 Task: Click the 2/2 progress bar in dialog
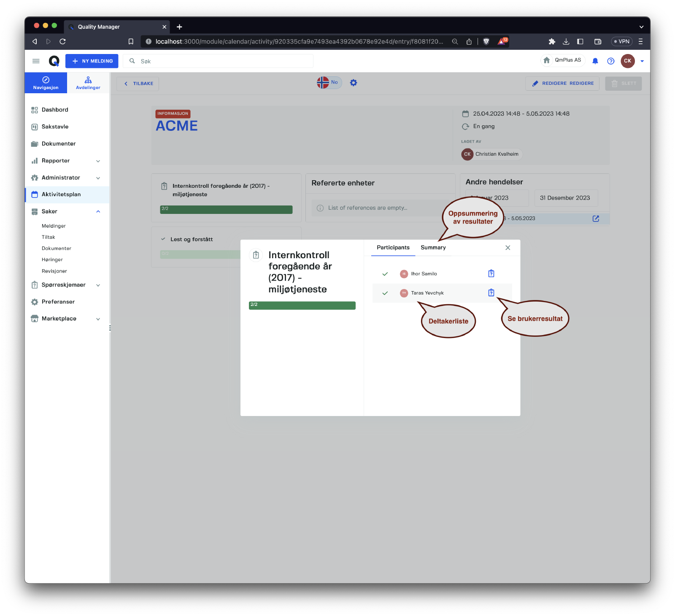302,305
